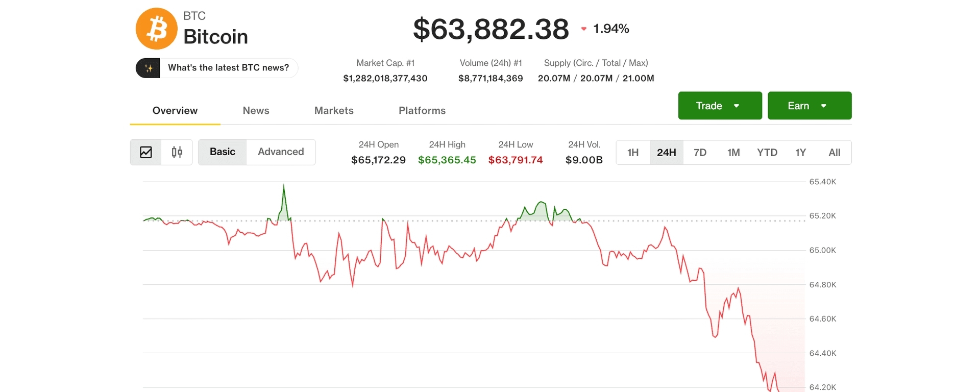The width and height of the screenshot is (980, 392).
Task: Click the Market Cap. #1 label
Action: 385,63
